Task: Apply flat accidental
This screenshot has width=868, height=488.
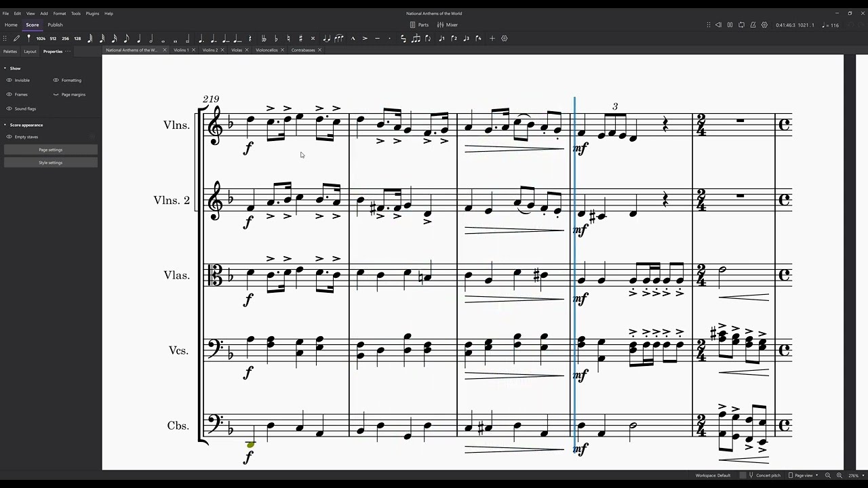Action: pyautogui.click(x=276, y=39)
